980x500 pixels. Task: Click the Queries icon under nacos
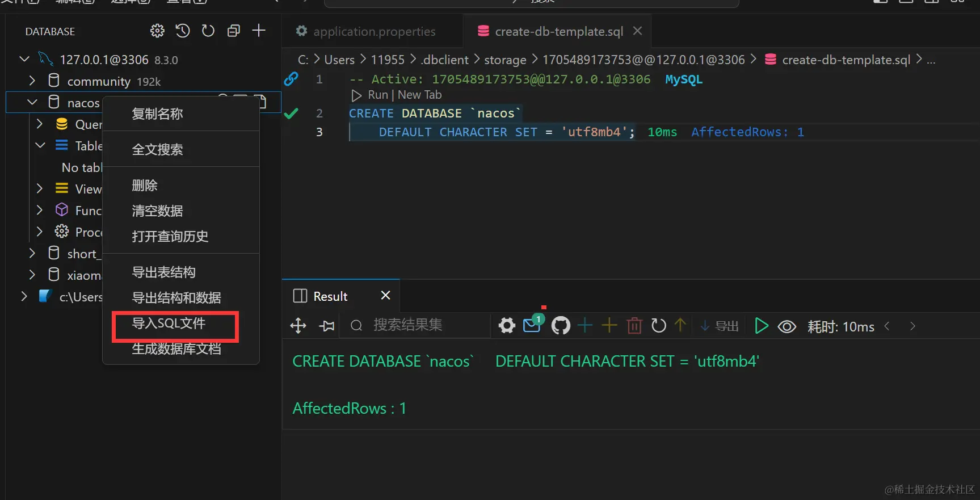click(62, 124)
